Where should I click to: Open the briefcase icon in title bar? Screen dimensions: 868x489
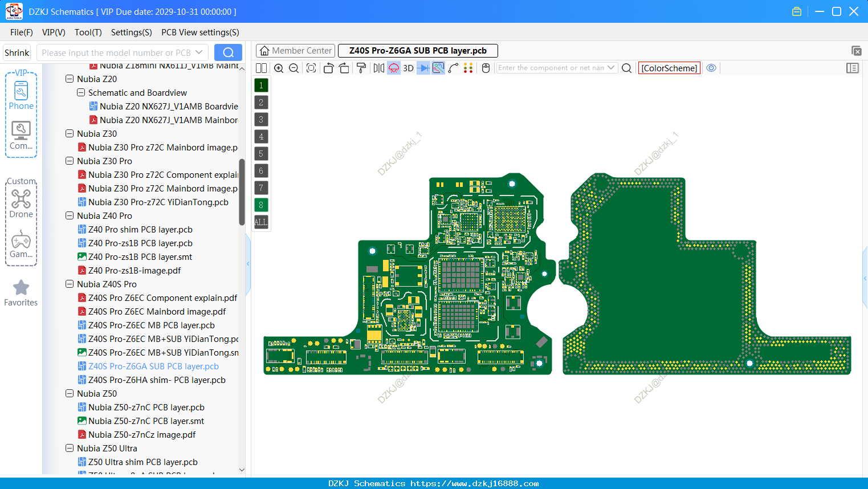point(797,11)
